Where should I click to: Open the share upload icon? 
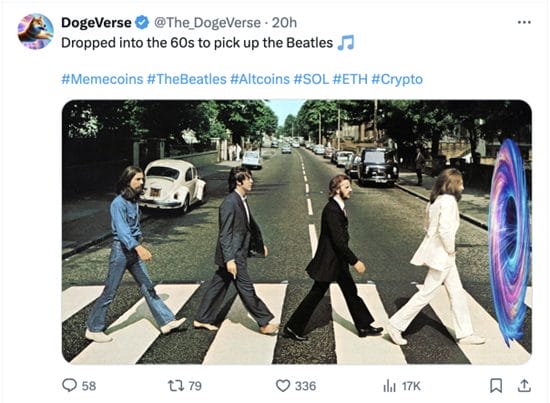point(524,385)
